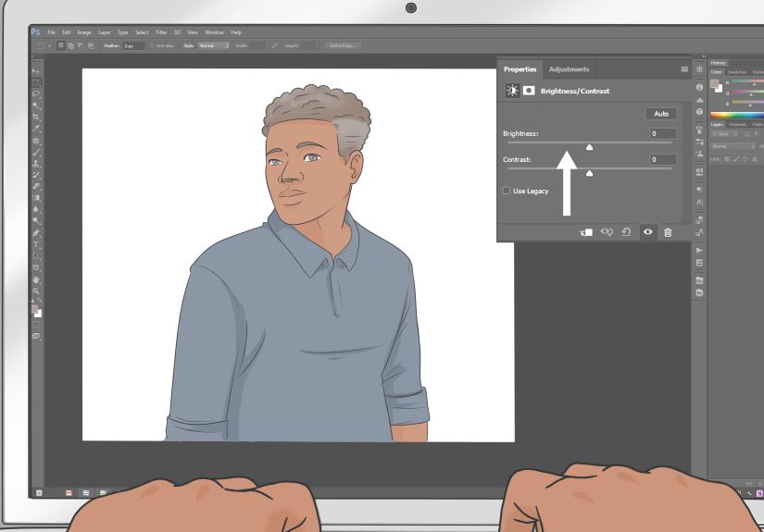The image size is (764, 532).
Task: Open the Character panel icon in dock
Action: pyautogui.click(x=700, y=202)
